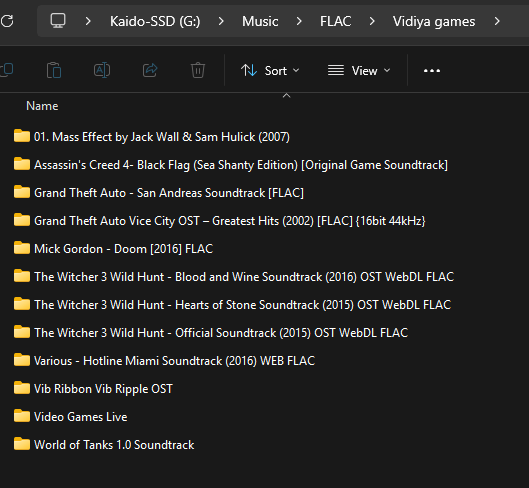This screenshot has width=529, height=488.
Task: Select 'Grand Theft Auto - San Andreas Soundtrack [FLAC]' name
Action: (169, 193)
